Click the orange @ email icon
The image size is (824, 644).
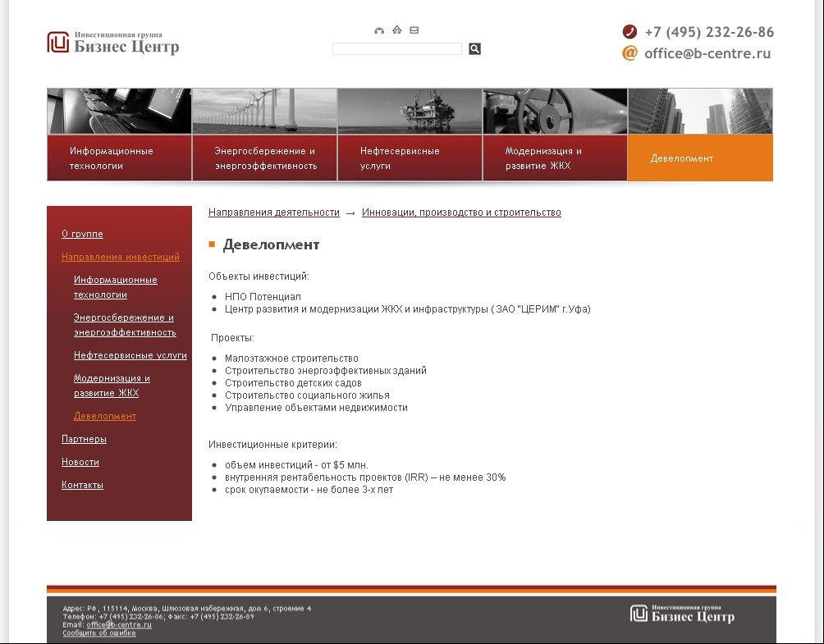(x=629, y=53)
